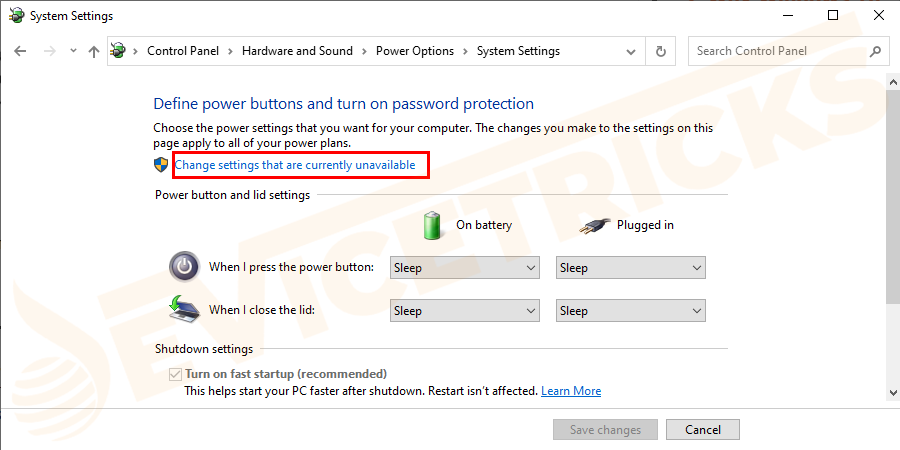Toggle Turn on fast startup checkbox
Image resolution: width=900 pixels, height=450 pixels.
175,374
